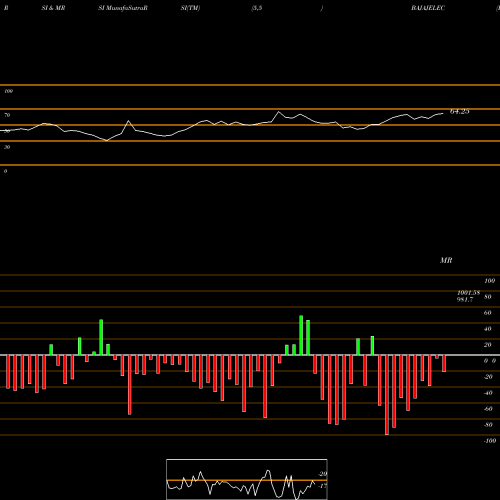Image resolution: width=500 pixels, height=500 pixels.
Task: Click the longest red MR histogram bar
Action: tap(387, 395)
